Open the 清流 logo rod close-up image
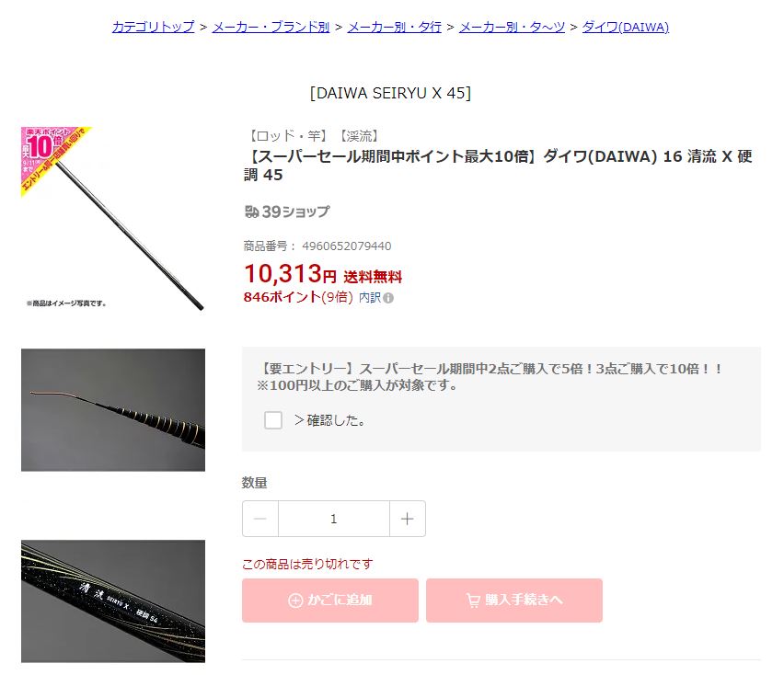 tap(113, 601)
